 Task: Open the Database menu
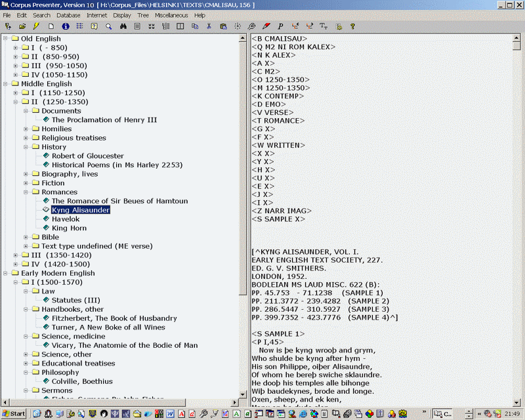68,15
